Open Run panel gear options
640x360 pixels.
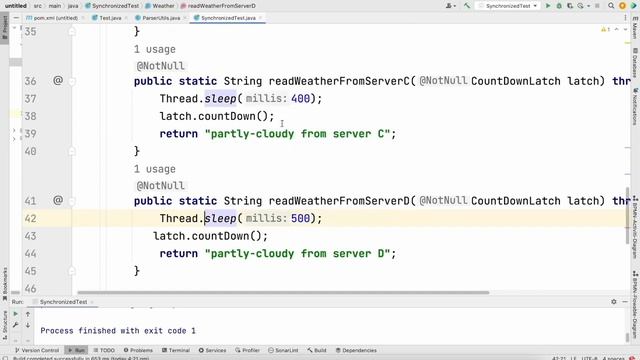(614, 302)
